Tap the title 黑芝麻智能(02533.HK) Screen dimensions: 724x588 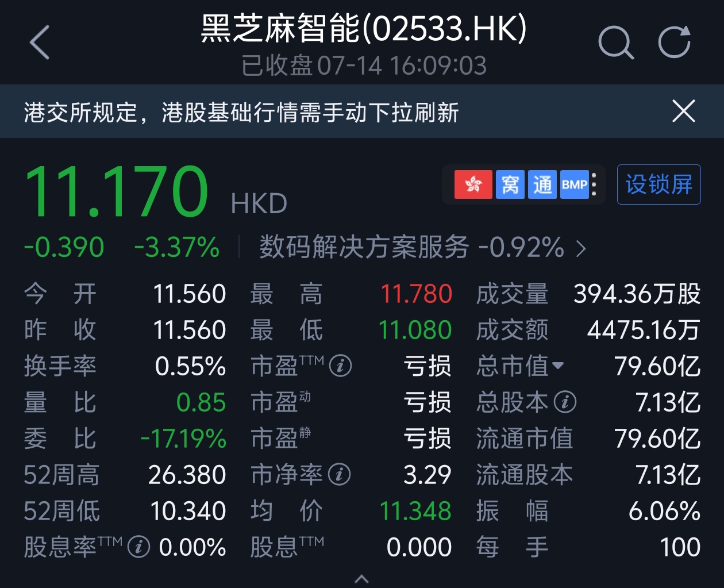(363, 29)
